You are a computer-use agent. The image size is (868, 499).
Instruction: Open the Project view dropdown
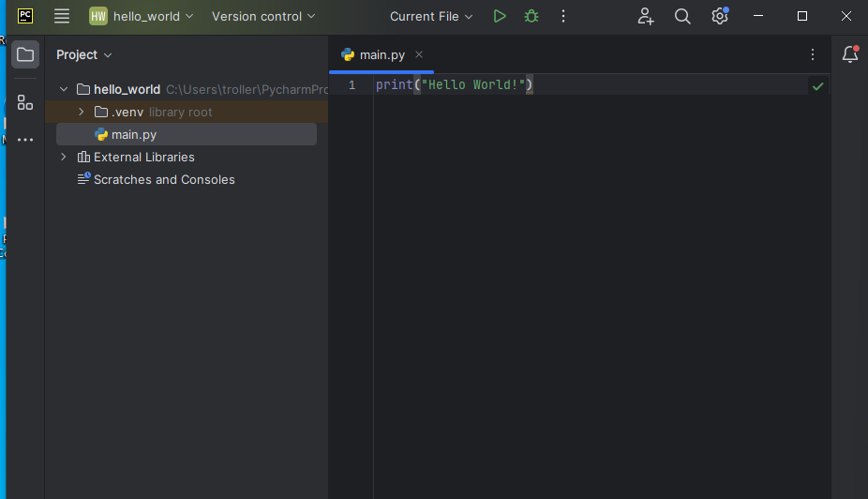(x=83, y=55)
